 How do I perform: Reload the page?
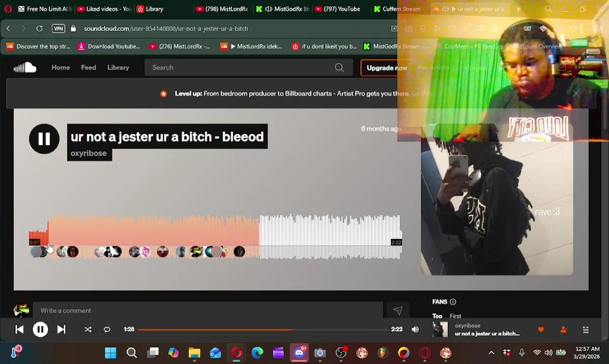(x=39, y=29)
